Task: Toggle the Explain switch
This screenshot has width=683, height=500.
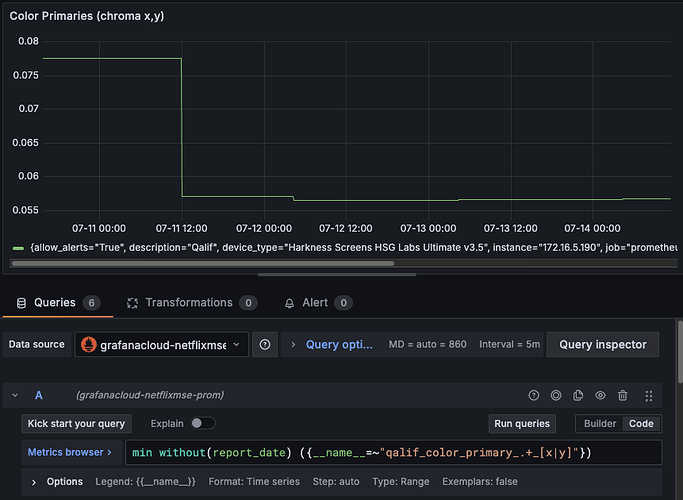Action: 203,423
